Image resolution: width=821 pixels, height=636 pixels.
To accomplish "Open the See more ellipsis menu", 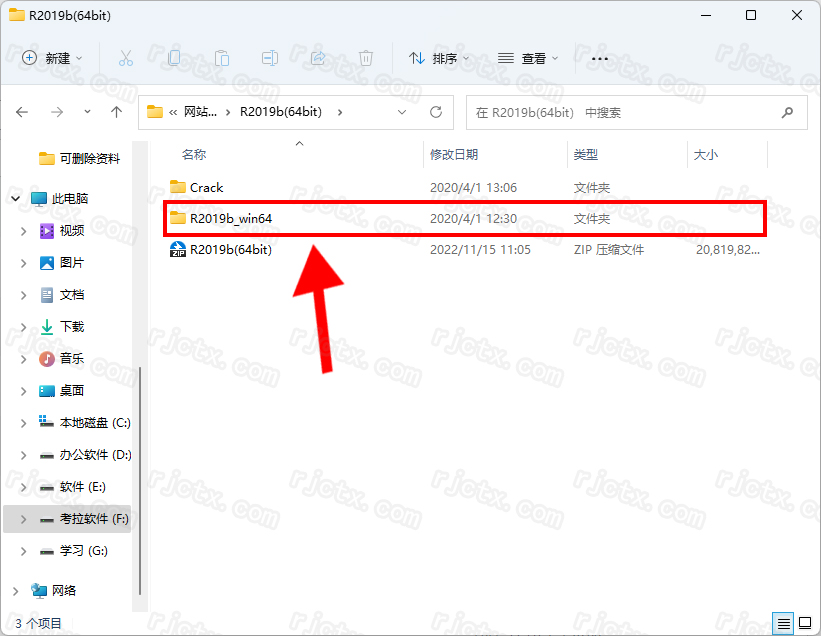I will point(600,59).
